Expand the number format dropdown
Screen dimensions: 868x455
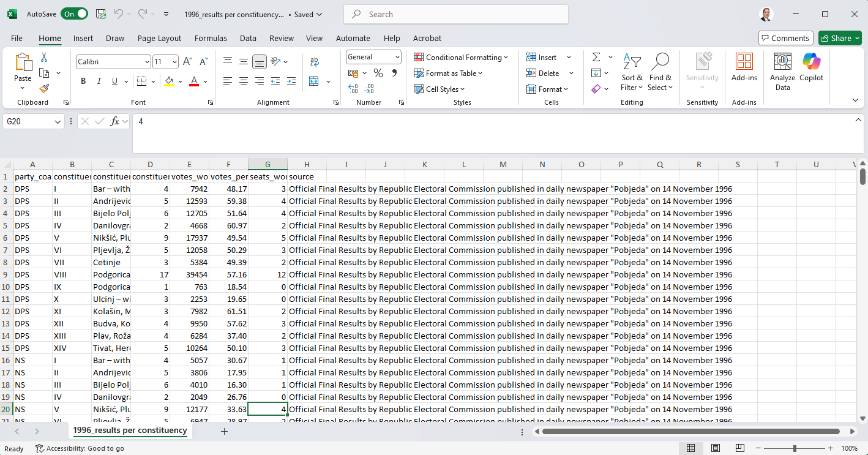(x=397, y=57)
